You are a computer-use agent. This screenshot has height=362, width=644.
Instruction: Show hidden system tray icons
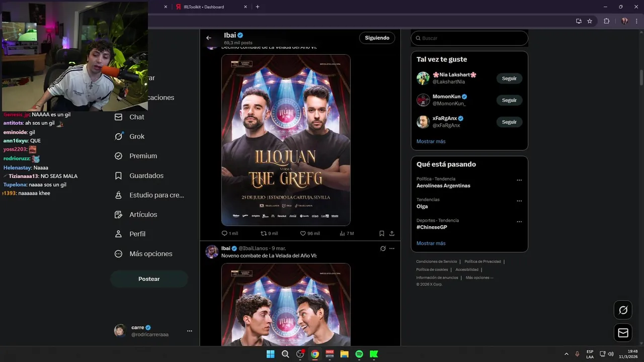pos(566,354)
